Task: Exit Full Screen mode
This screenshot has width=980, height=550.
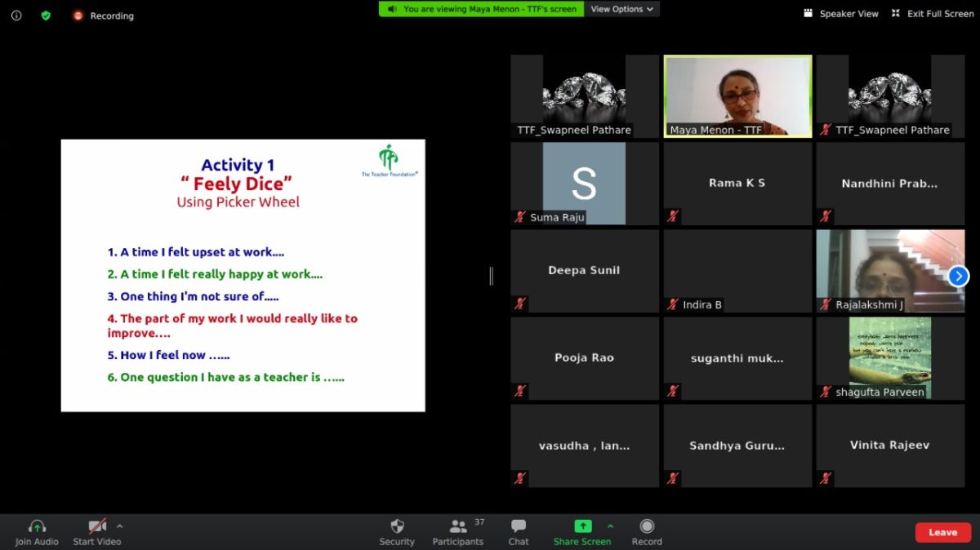Action: point(933,14)
